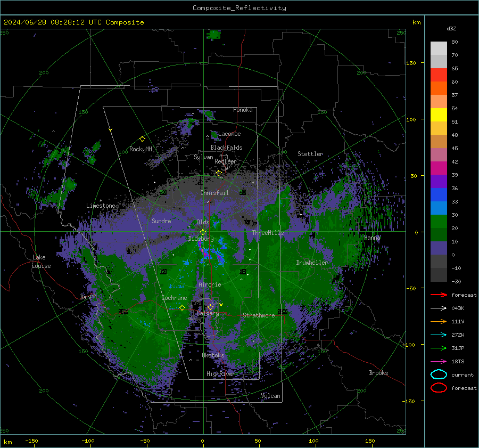Viewport: 479px width, 448px height.
Task: Click the red forecast arrow in the legend
Action: [439, 295]
